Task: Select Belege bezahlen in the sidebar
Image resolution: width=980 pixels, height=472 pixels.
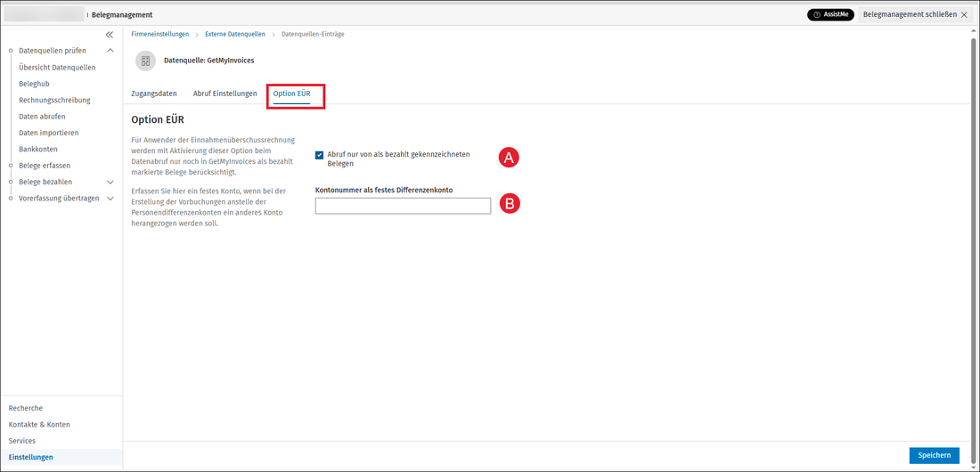Action: (x=45, y=182)
